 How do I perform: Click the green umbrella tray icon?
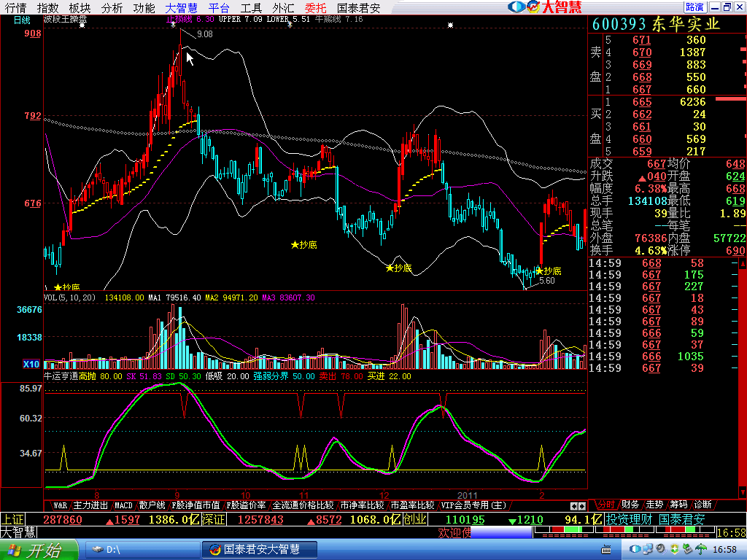700,549
